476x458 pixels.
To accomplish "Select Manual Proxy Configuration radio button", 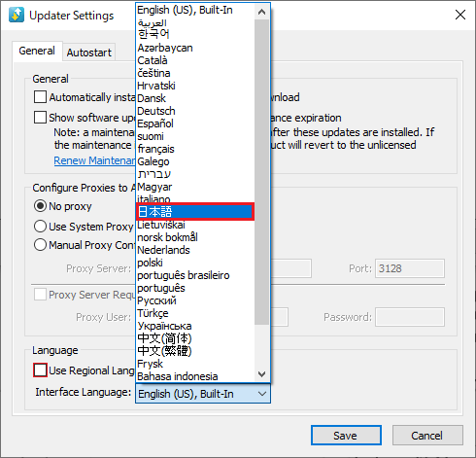I will pos(40,245).
